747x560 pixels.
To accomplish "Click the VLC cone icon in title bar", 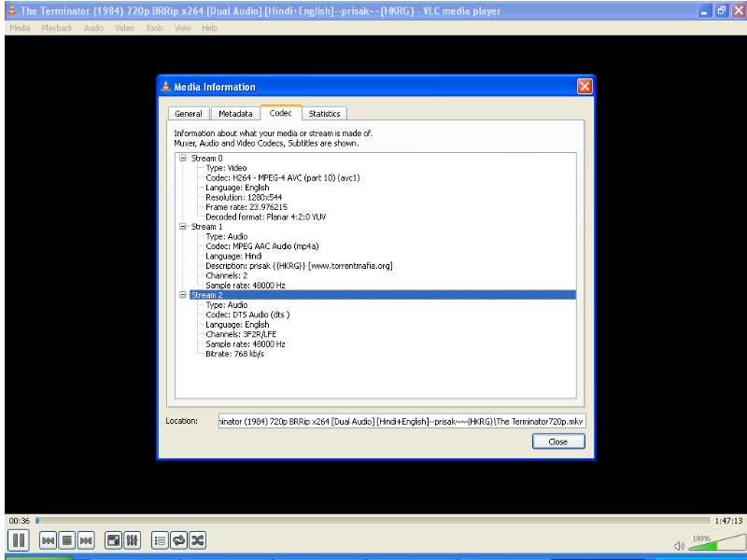I will [12, 10].
